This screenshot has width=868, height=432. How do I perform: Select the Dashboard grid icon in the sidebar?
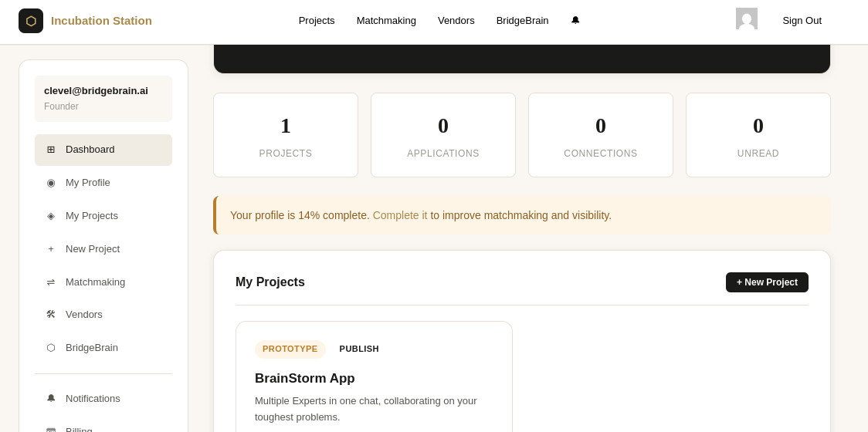click(x=51, y=150)
